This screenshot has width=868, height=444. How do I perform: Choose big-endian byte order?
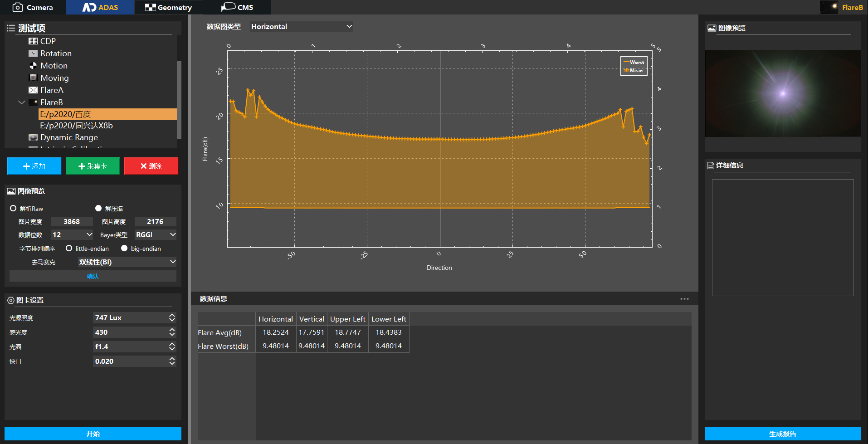coord(124,249)
